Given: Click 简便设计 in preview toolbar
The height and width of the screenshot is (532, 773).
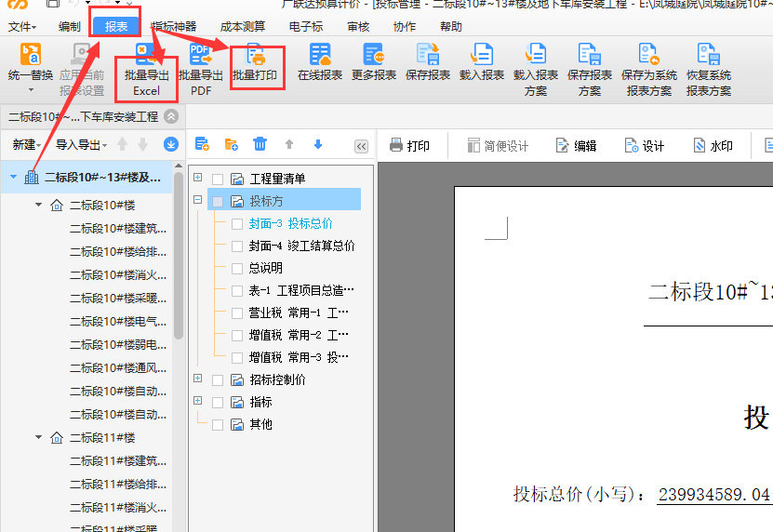Looking at the screenshot, I should pos(498,145).
